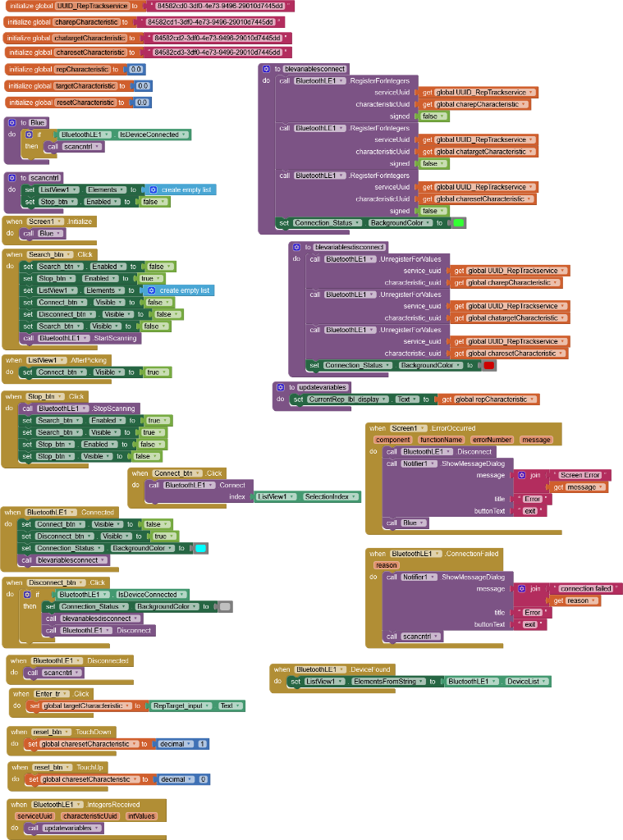
Task: Edit the 'Screen Error' text string
Action: coord(580,475)
